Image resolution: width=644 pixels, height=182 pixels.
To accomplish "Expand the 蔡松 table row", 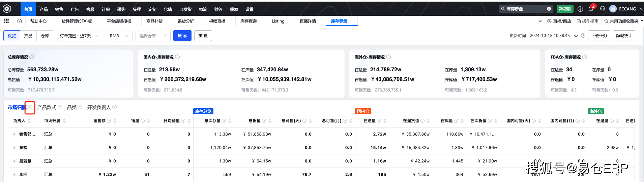I will [14, 148].
